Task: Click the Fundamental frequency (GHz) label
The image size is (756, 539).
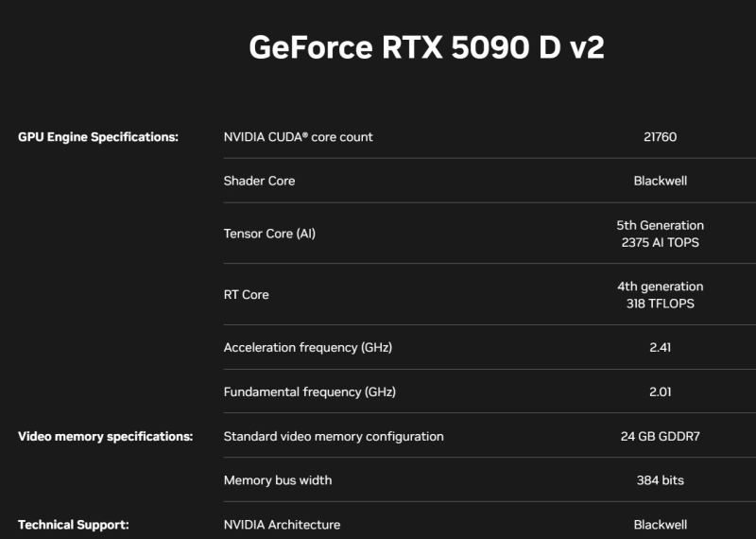Action: click(x=309, y=391)
